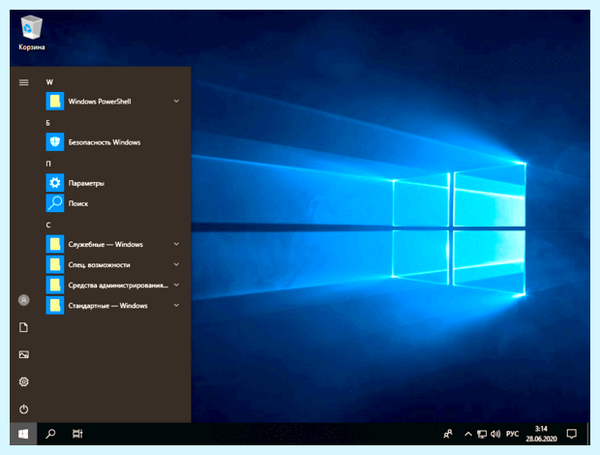Viewport: 600px width, 455px height.
Task: Click the Спец. возможности label
Action: tap(99, 265)
